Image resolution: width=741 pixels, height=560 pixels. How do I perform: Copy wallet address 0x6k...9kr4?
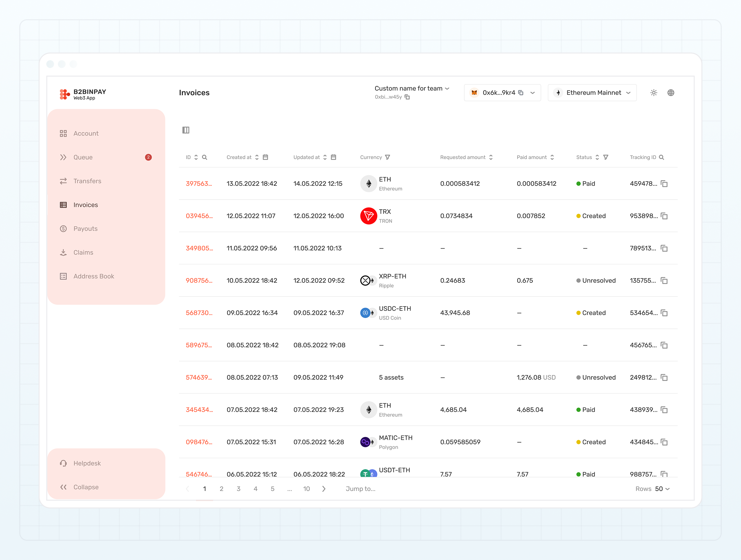pos(521,93)
